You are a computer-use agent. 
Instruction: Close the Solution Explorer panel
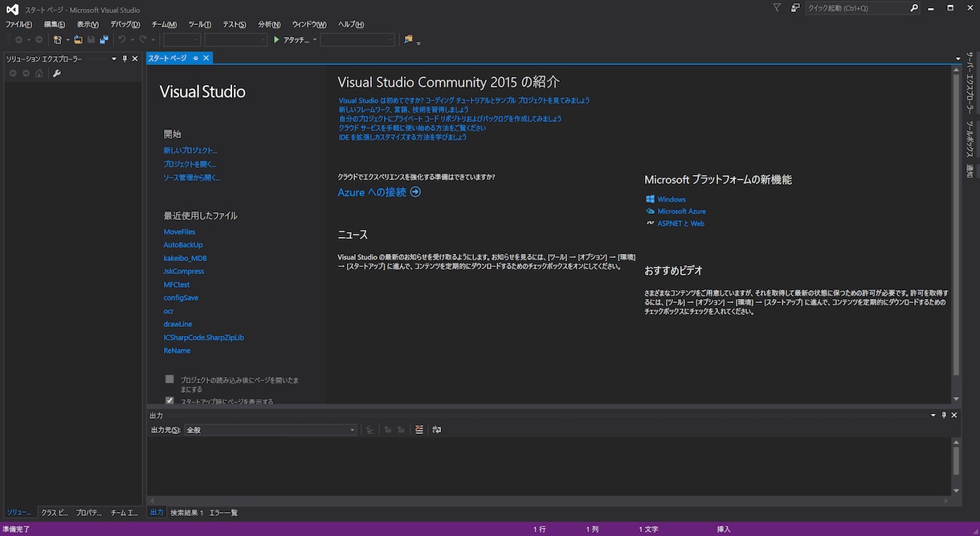[x=135, y=59]
